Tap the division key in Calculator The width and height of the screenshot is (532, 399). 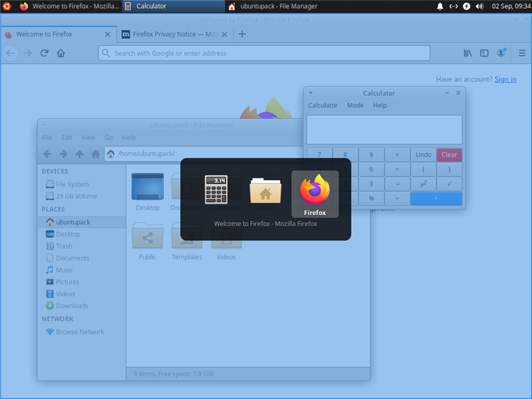click(397, 155)
